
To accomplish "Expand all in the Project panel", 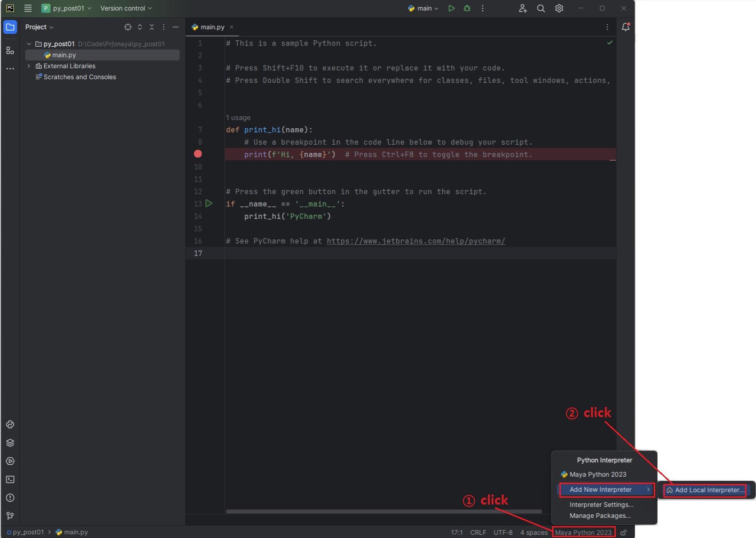I will [x=140, y=27].
